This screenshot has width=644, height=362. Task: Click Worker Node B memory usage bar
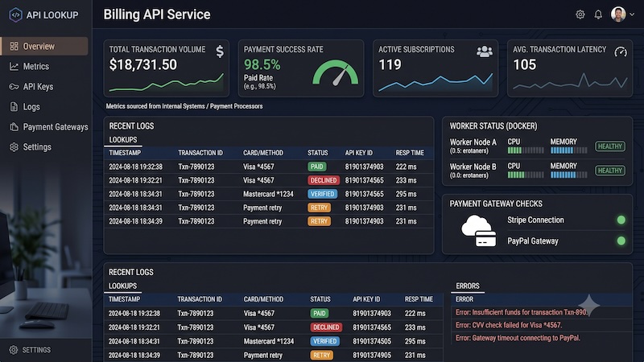pos(569,175)
